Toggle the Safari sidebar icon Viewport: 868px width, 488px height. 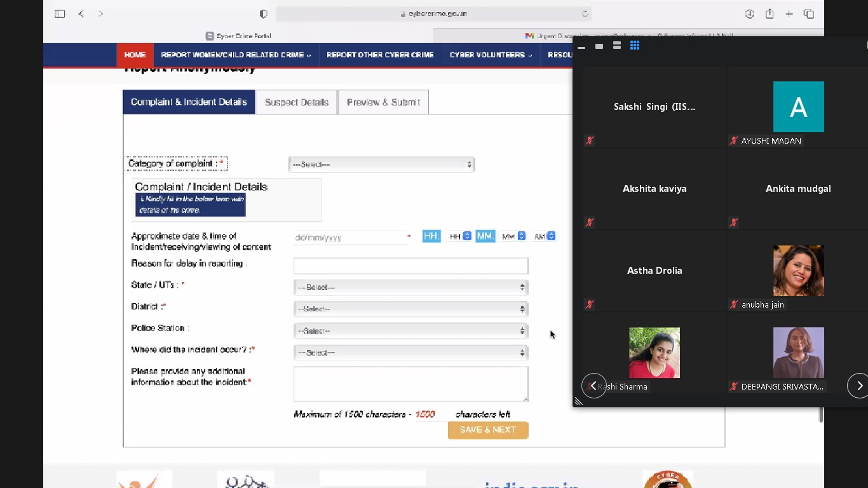pos(60,14)
